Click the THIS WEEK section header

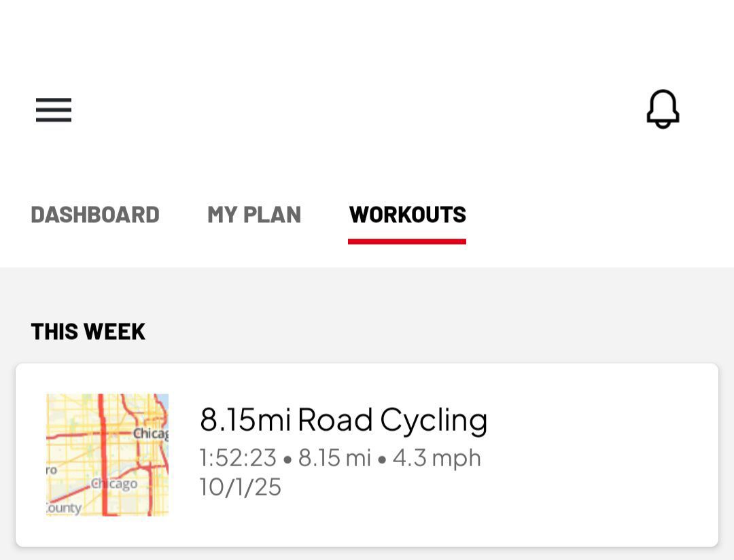point(88,332)
